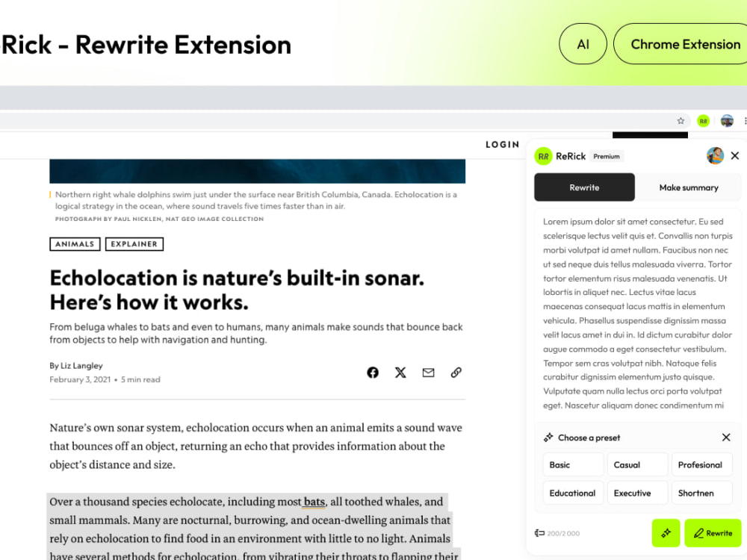Open the ANIMALS category tag
Image resolution: width=747 pixels, height=560 pixels.
coord(75,244)
